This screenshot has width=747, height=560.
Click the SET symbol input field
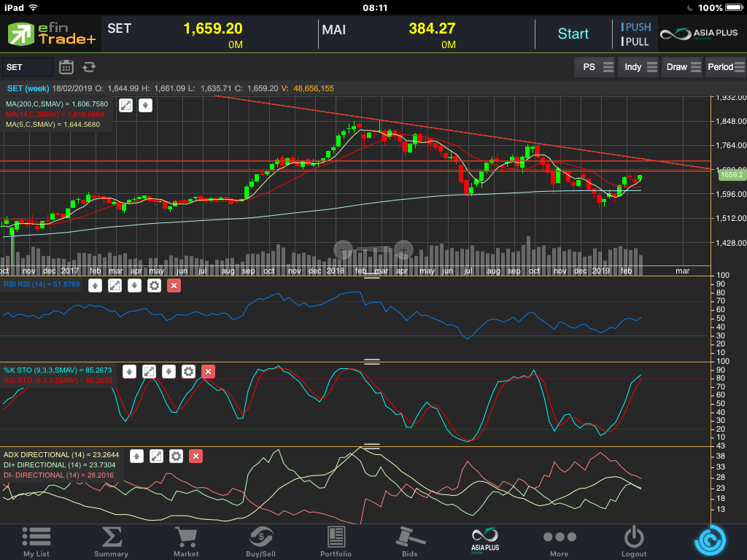point(28,67)
